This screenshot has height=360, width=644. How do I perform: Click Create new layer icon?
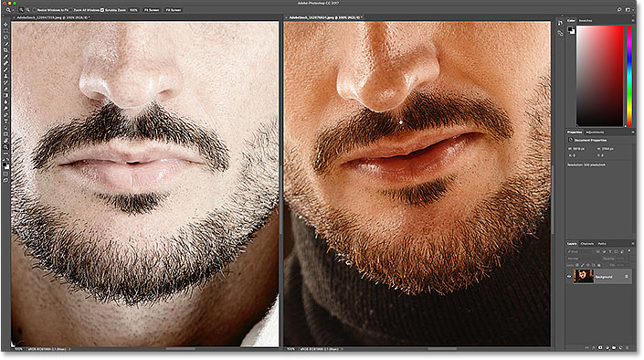tap(620, 348)
